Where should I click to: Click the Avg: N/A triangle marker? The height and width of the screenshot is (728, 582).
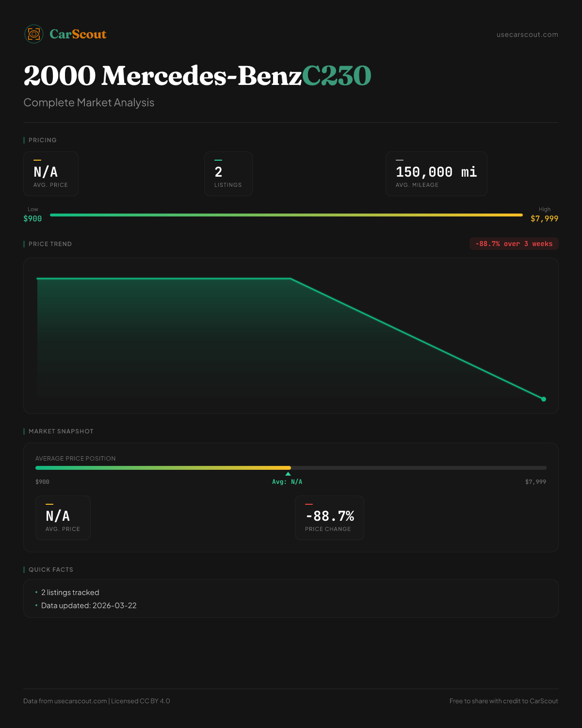(x=288, y=474)
